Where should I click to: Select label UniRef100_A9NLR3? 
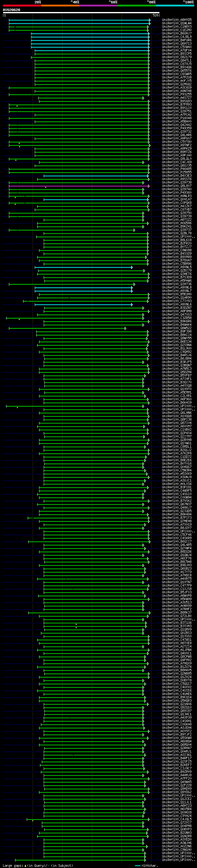point(177,196)
